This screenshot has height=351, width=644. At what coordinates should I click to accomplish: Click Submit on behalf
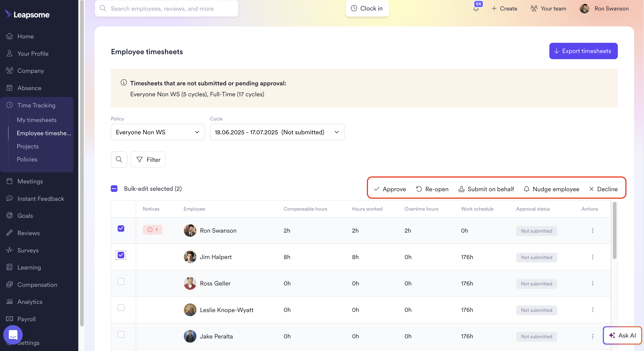tap(486, 189)
